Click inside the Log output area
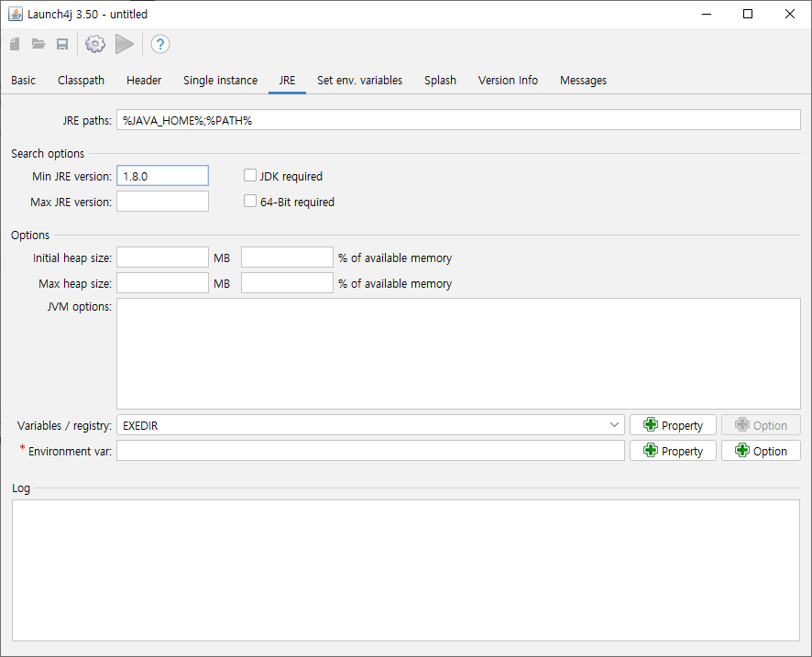Image resolution: width=812 pixels, height=657 pixels. coord(406,570)
